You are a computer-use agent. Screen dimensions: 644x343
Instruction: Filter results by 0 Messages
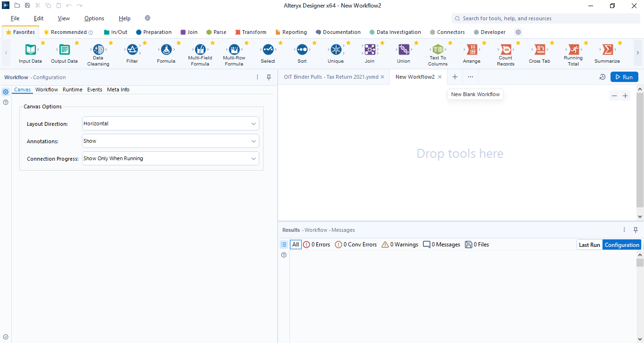pos(442,245)
